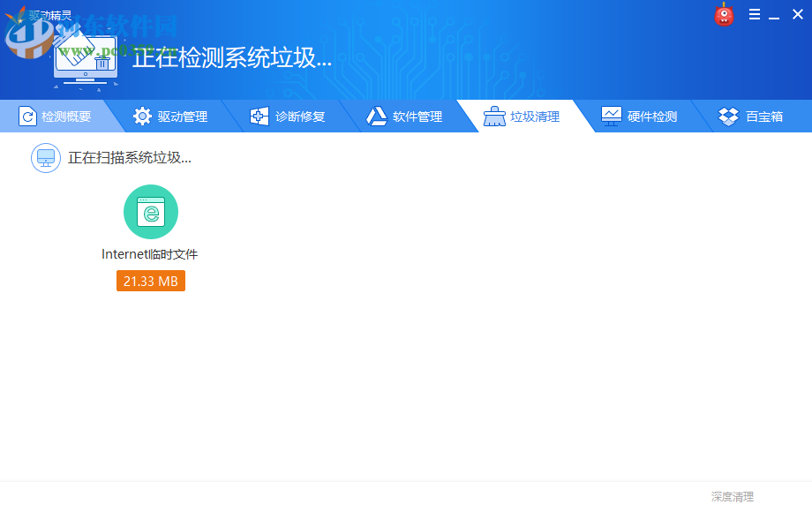Open the hamburger menu icon
Screen dimensions: 812x512
pos(755,14)
